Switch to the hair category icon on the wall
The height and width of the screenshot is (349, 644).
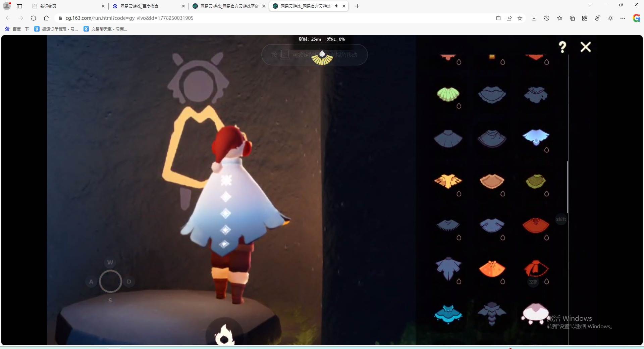(198, 78)
